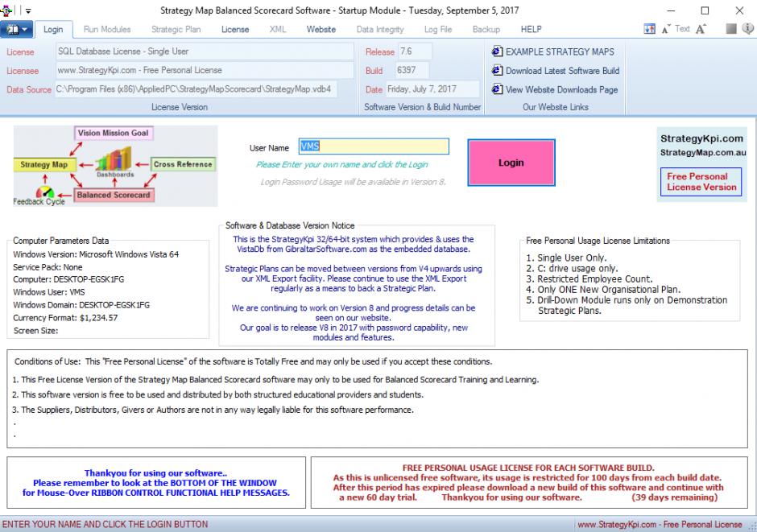Click the Free Personal License Version button
The width and height of the screenshot is (757, 532).
(701, 182)
